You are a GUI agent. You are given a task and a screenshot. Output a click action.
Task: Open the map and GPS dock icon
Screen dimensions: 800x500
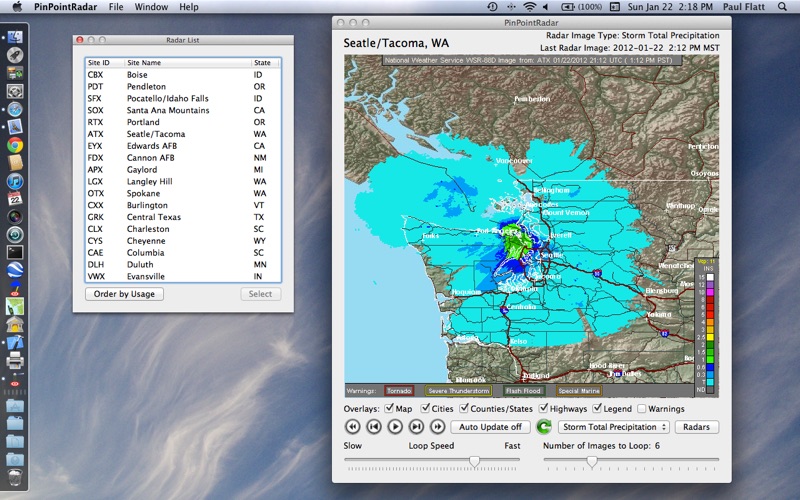(x=15, y=306)
